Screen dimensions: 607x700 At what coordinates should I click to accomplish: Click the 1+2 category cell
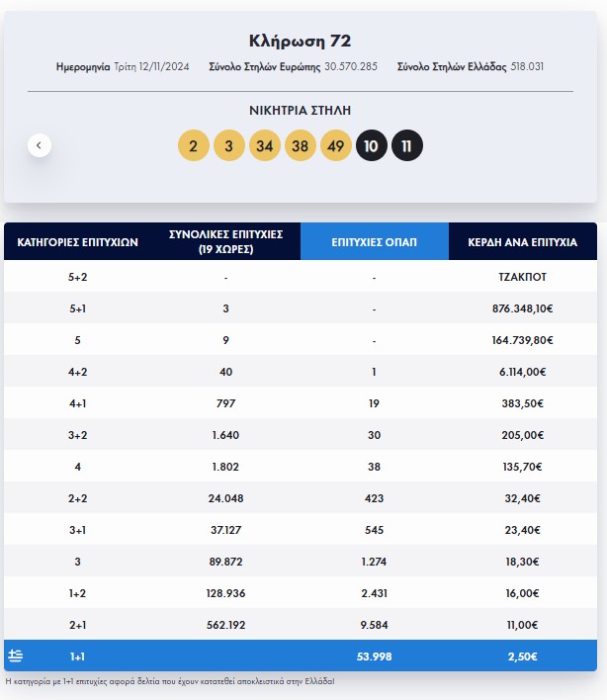(x=78, y=594)
